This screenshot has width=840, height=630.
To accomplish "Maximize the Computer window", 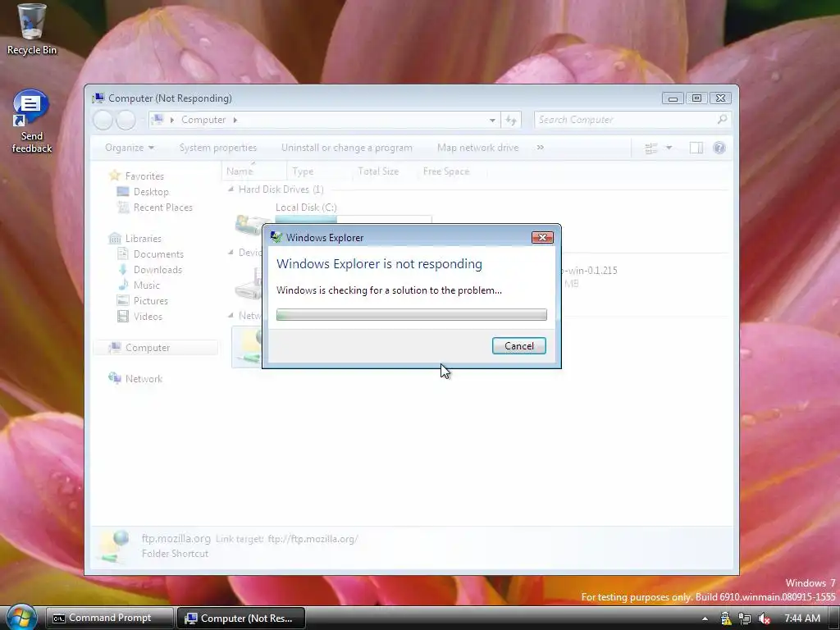I will pyautogui.click(x=696, y=98).
